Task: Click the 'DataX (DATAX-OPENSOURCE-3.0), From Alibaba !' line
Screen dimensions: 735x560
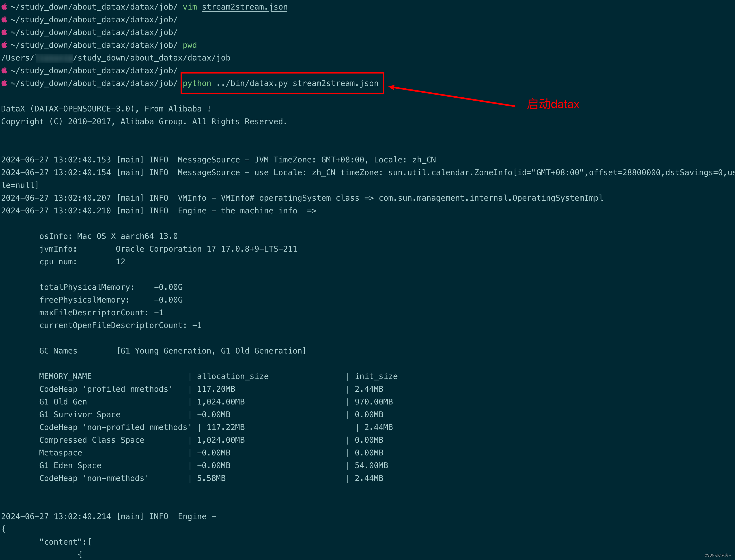Action: [106, 109]
